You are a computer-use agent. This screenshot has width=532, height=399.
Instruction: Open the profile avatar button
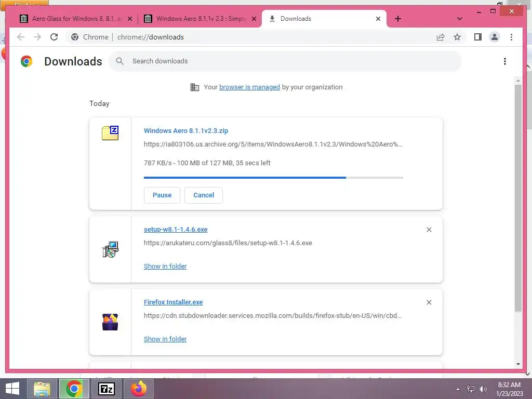tap(495, 37)
